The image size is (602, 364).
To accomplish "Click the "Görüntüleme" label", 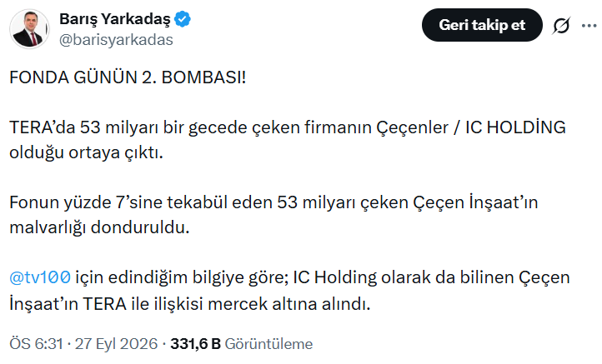I will 268,344.
